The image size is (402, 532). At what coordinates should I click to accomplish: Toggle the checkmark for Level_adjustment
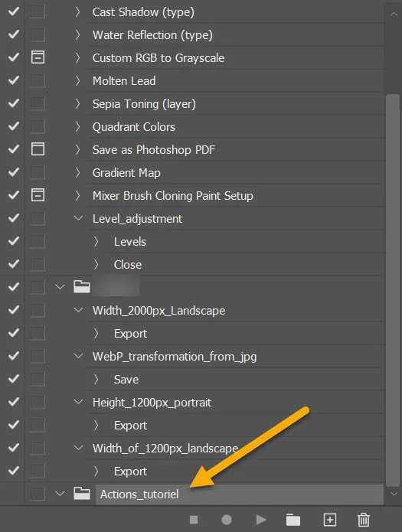click(x=14, y=218)
